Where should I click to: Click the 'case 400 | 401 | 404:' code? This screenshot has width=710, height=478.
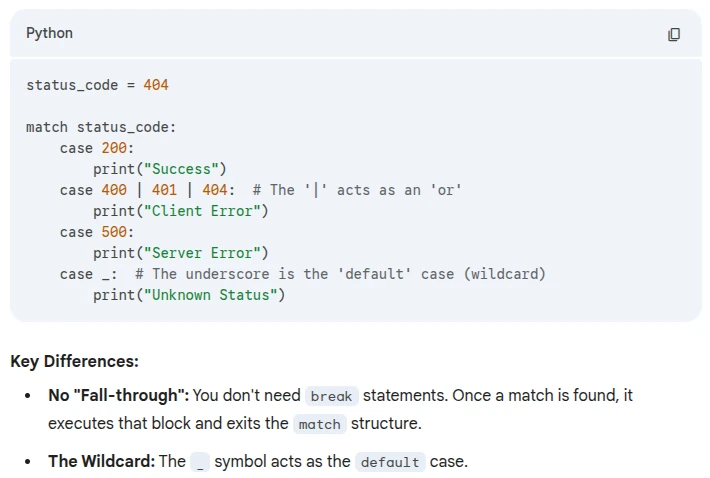coord(148,190)
